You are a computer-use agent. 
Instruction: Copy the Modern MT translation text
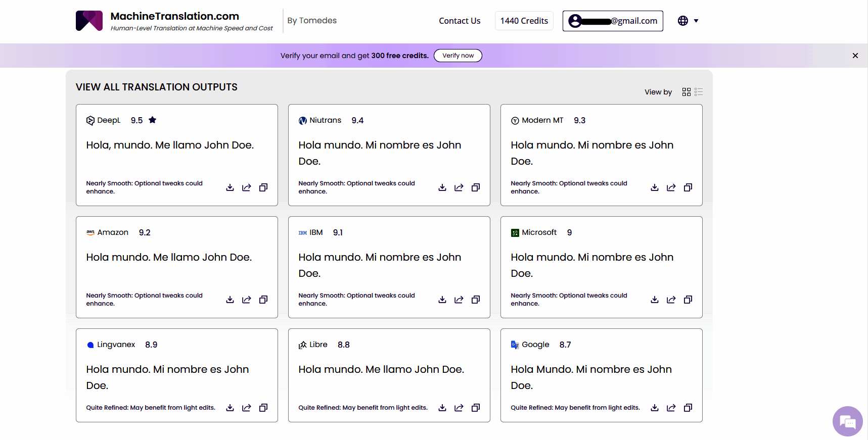point(688,187)
